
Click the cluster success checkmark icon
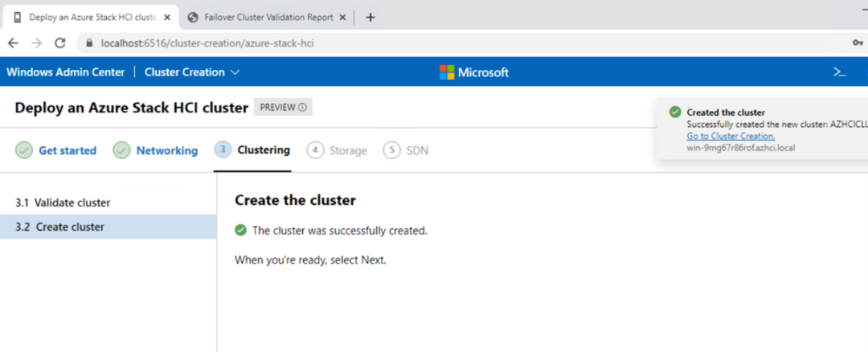(x=241, y=230)
